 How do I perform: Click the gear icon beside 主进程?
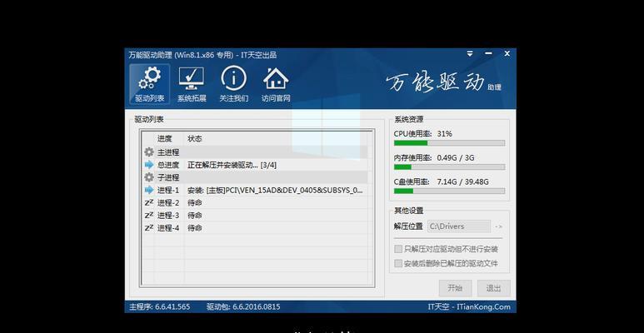click(x=148, y=152)
